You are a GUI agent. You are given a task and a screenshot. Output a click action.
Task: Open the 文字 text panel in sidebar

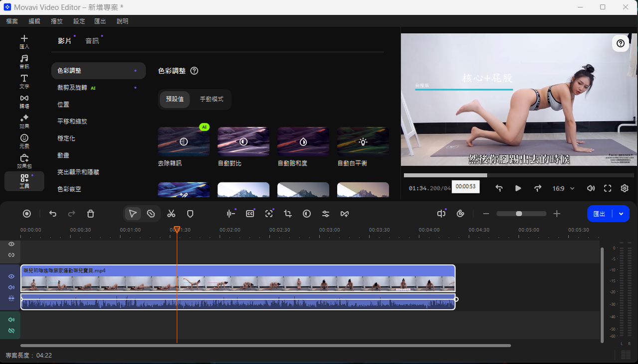(24, 81)
